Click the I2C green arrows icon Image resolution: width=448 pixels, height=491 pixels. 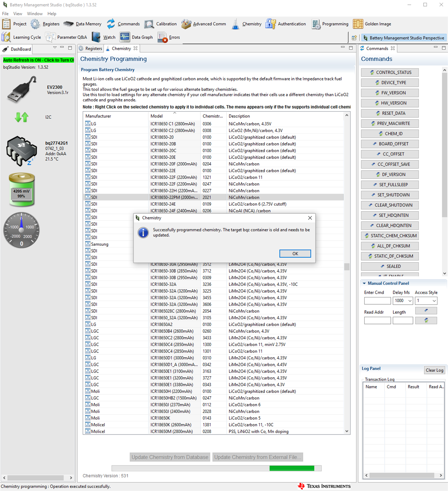point(21,117)
